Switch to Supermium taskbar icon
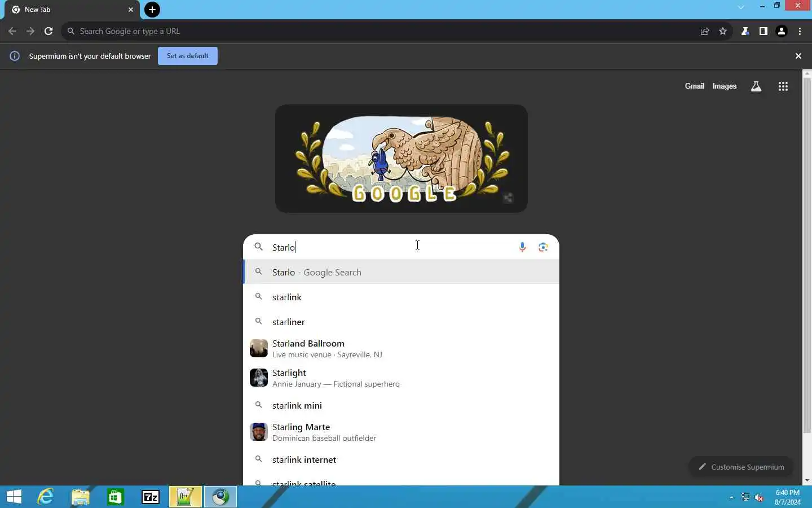Viewport: 812px width, 508px height. point(220,497)
